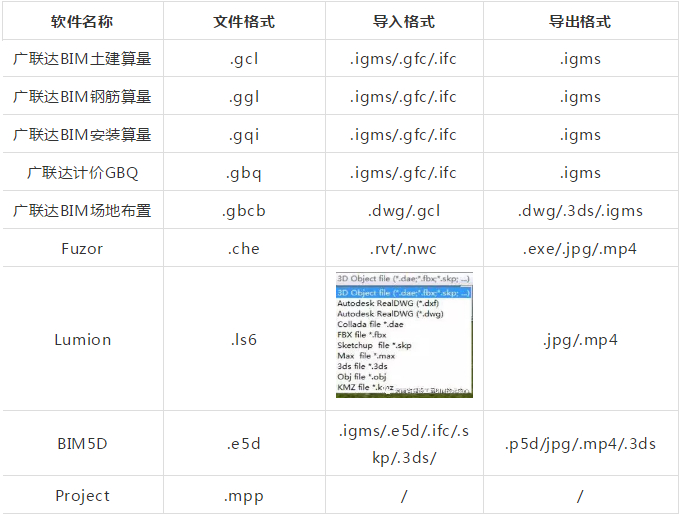Click the 导出格式 column header
This screenshot has width=683, height=515.
pos(580,21)
